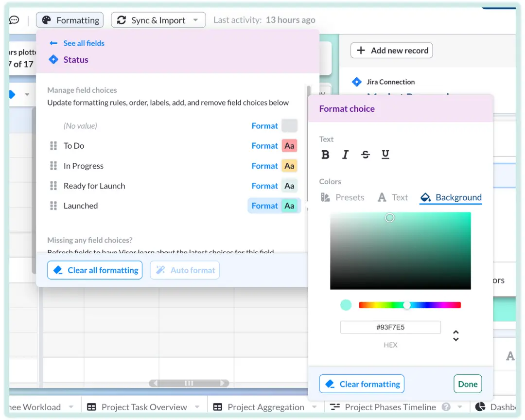Toggle bold text formatting
The height and width of the screenshot is (420, 525).
click(x=325, y=155)
